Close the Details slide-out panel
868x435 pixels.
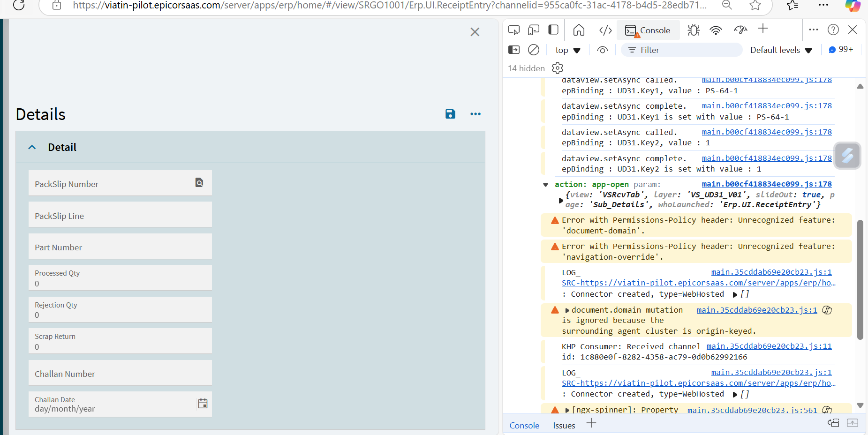(x=475, y=32)
